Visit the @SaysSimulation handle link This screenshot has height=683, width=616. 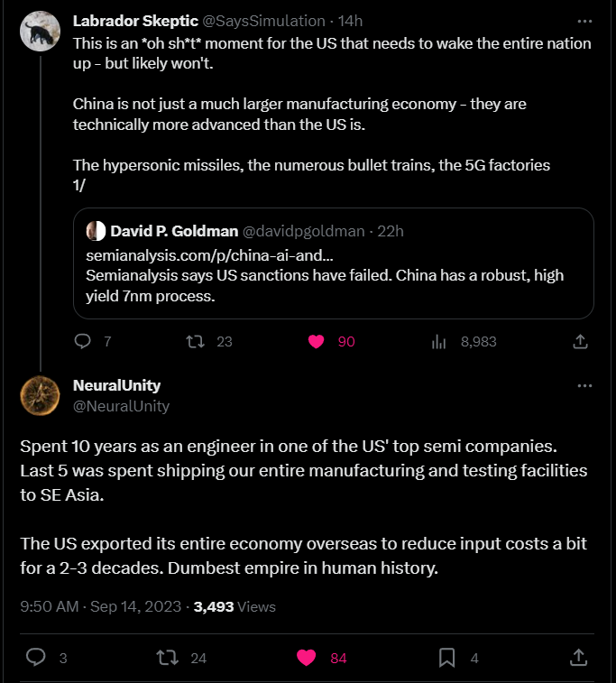click(264, 21)
